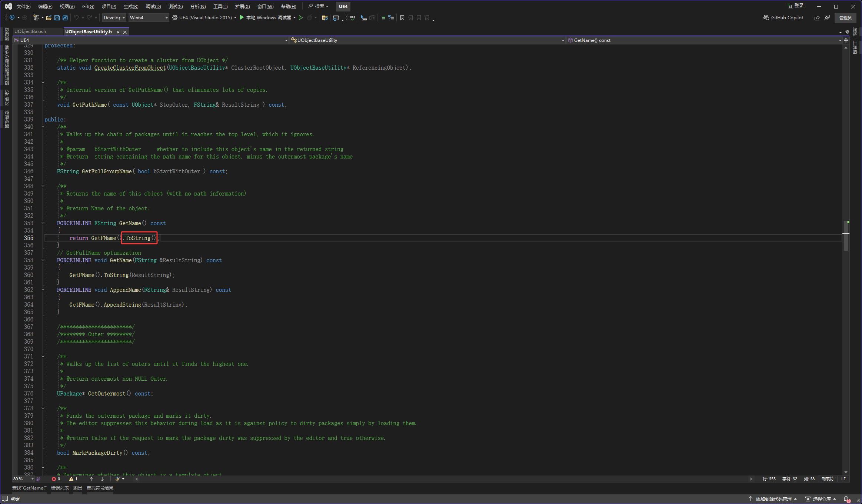
Task: Collapse the GetName() function at line 353
Action: [43, 223]
